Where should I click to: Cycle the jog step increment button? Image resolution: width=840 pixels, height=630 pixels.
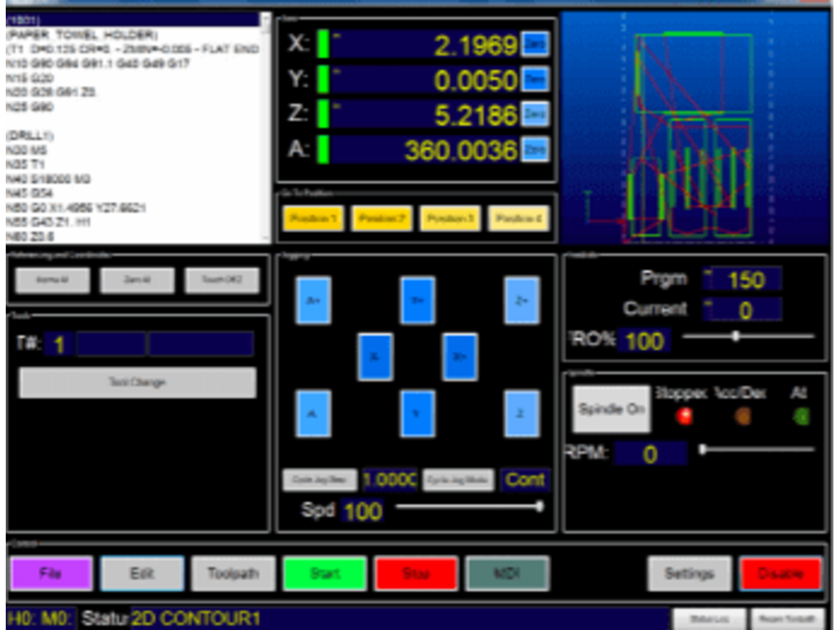[320, 480]
